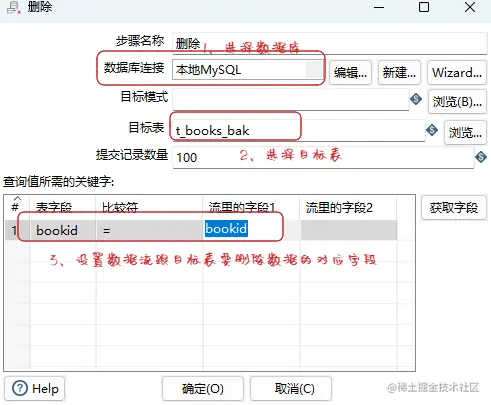Image resolution: width=491 pixels, height=405 pixels.
Task: Confirm with the 确定(O) button
Action: [x=203, y=389]
